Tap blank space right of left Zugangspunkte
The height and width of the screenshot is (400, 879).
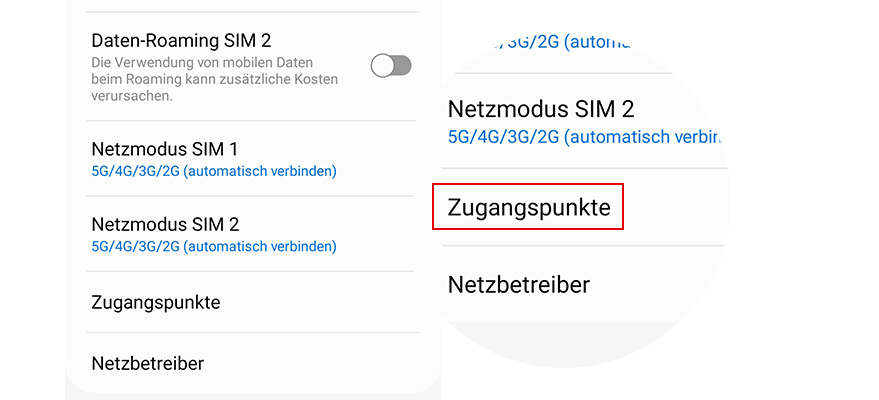tap(330, 302)
